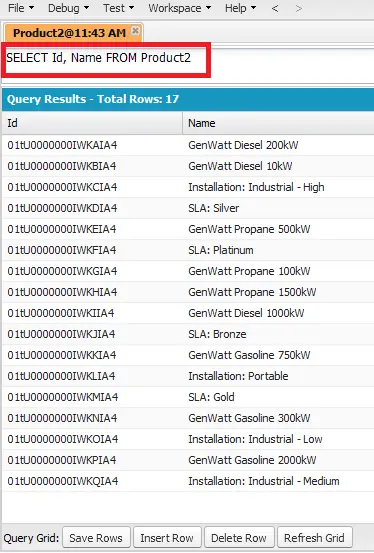
Task: Select Id cell 01tU0000000IWKIIA4
Action: (92, 313)
